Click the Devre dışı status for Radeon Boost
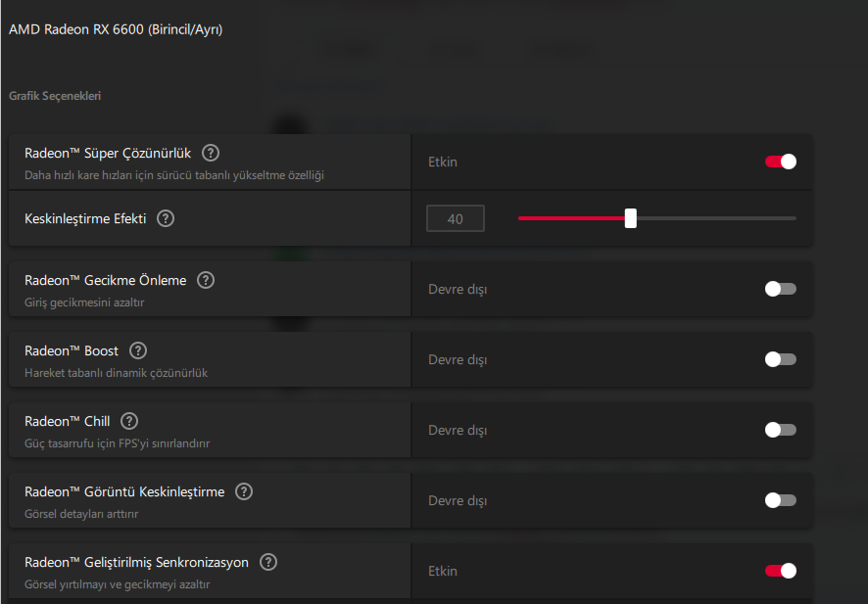Viewport: 868px width, 604px height. (458, 360)
